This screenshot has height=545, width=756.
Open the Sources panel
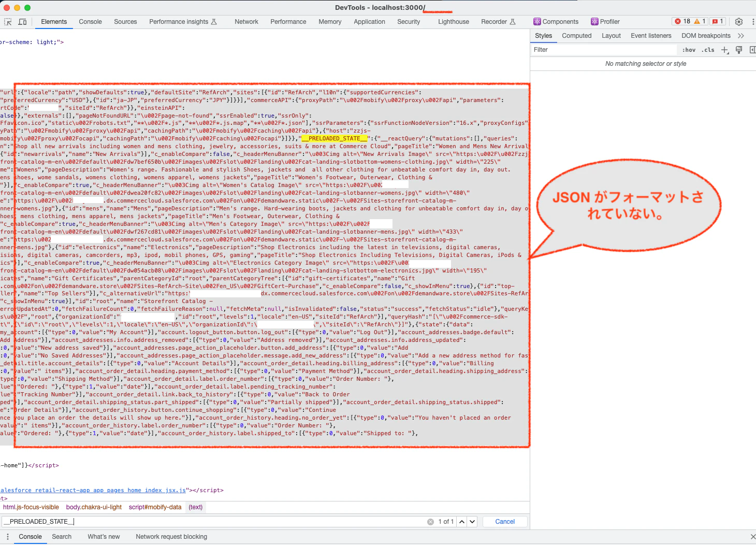coord(125,22)
